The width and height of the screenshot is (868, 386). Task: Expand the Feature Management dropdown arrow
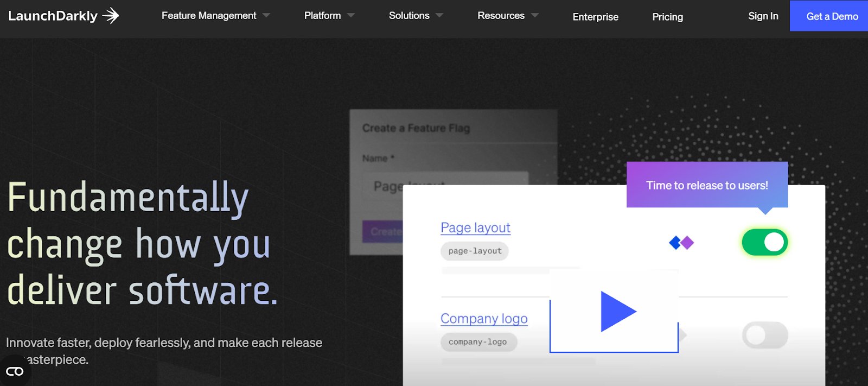point(266,16)
